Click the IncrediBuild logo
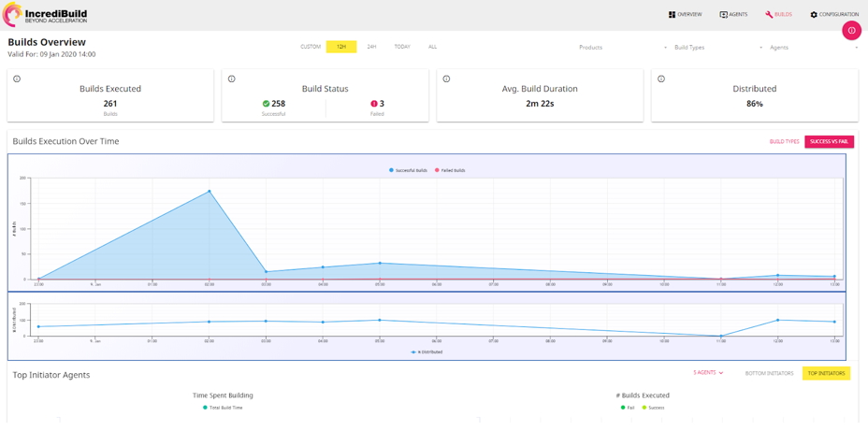The width and height of the screenshot is (868, 431). (x=44, y=15)
